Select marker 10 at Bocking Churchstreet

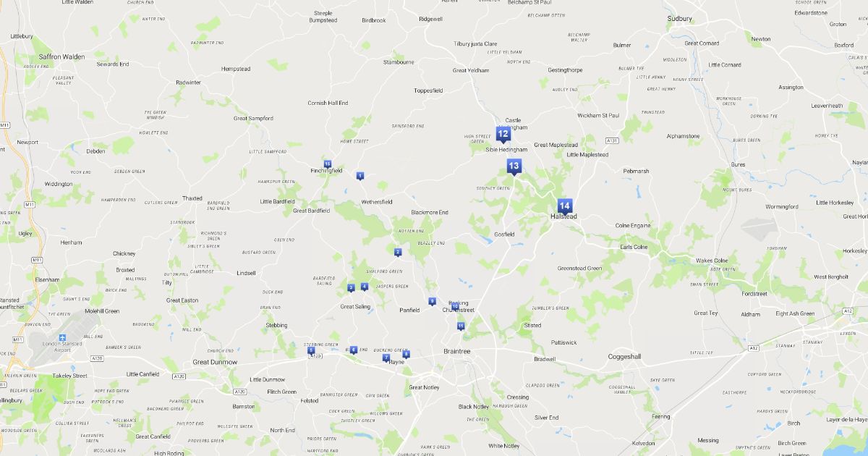[454, 306]
